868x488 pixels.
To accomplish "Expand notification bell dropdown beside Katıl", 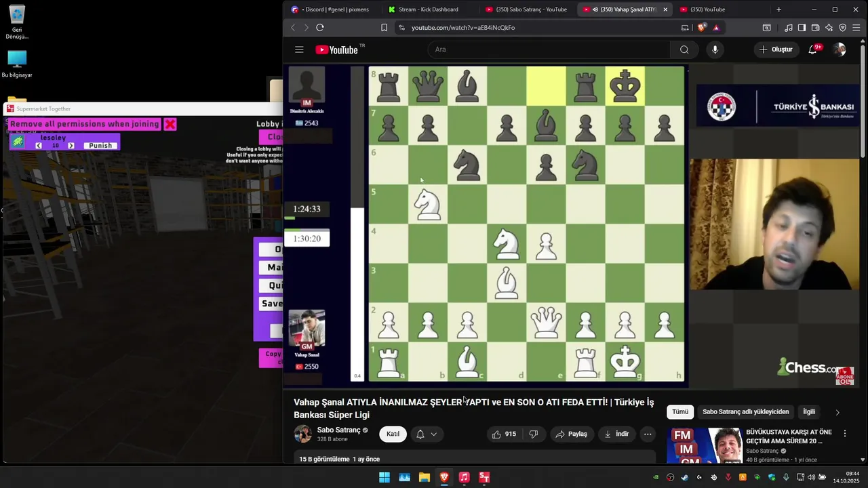I will (x=434, y=434).
